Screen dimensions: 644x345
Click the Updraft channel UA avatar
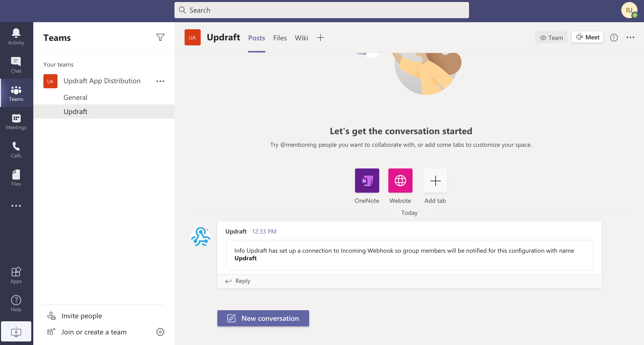click(193, 37)
